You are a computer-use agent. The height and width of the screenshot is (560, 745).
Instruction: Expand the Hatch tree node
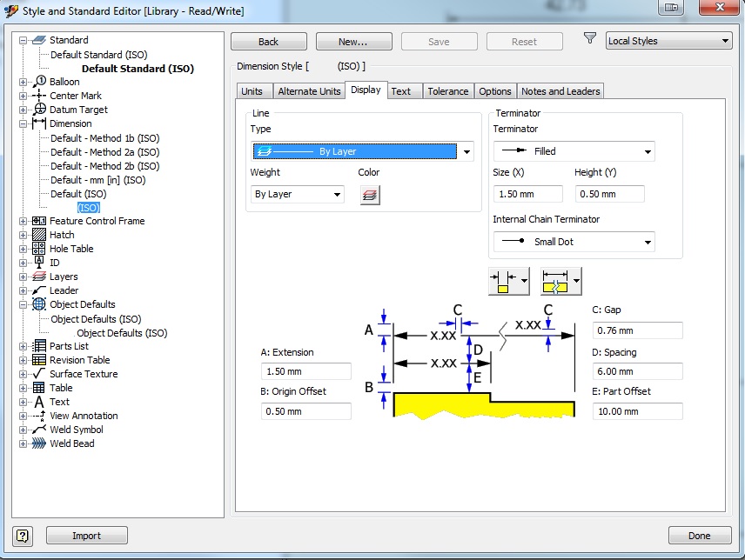(23, 235)
